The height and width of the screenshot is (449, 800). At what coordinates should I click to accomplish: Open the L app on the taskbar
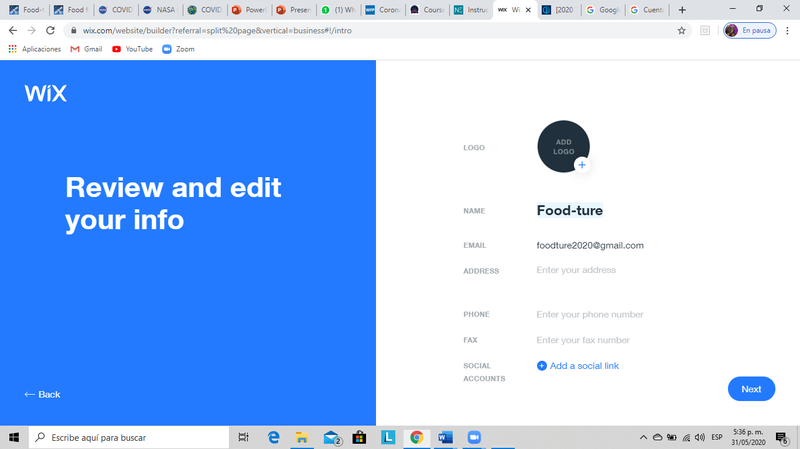point(388,437)
